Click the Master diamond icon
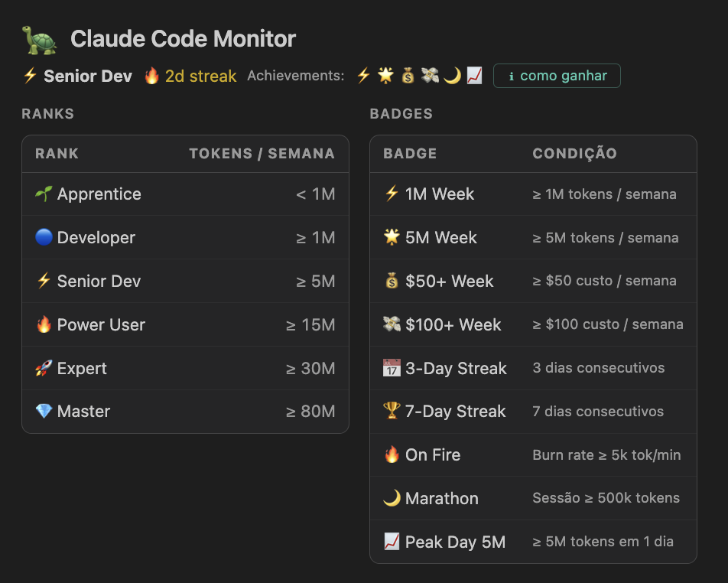The width and height of the screenshot is (728, 583). 44,411
